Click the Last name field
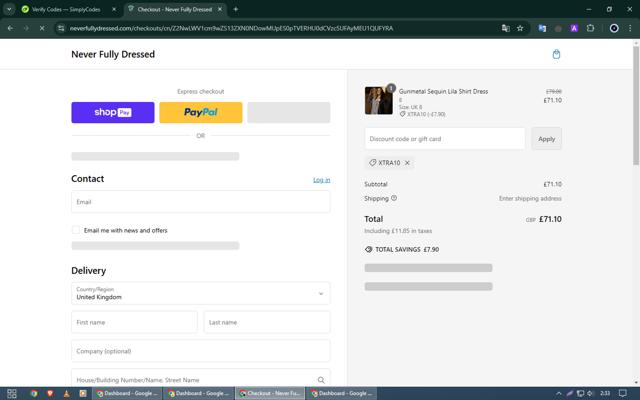Viewport: 640px width, 400px height. click(267, 322)
